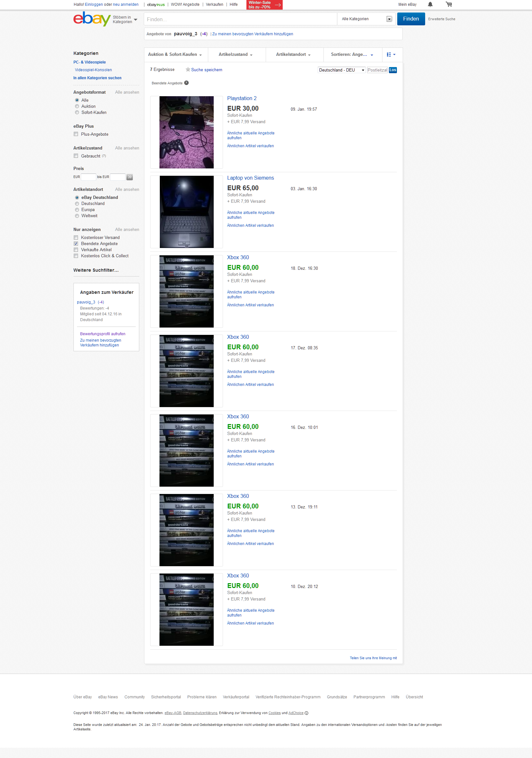Click the AdChoice info icon in footer
532x758 pixels.
(x=306, y=713)
